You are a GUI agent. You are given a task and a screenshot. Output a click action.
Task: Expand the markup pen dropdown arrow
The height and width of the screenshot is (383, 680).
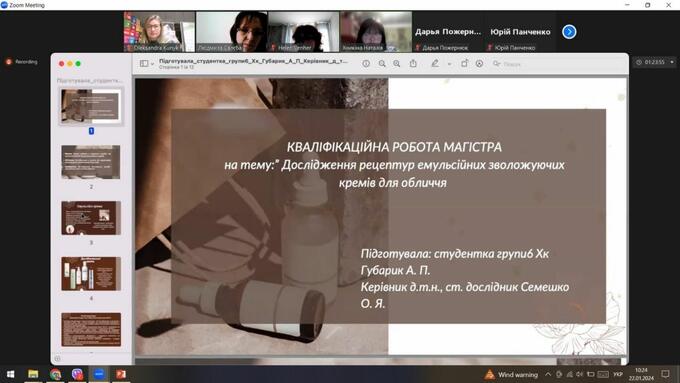(449, 64)
